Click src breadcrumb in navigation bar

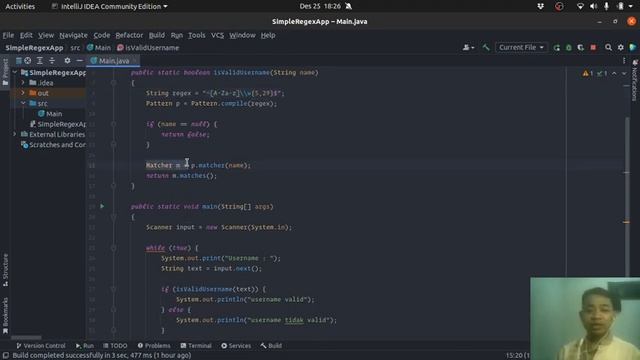(75, 48)
